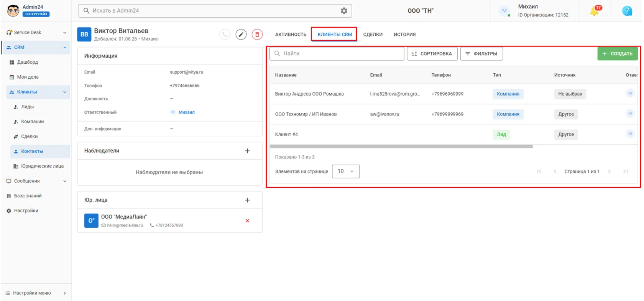The image size is (644, 301).
Task: Open the История tab
Action: point(404,35)
